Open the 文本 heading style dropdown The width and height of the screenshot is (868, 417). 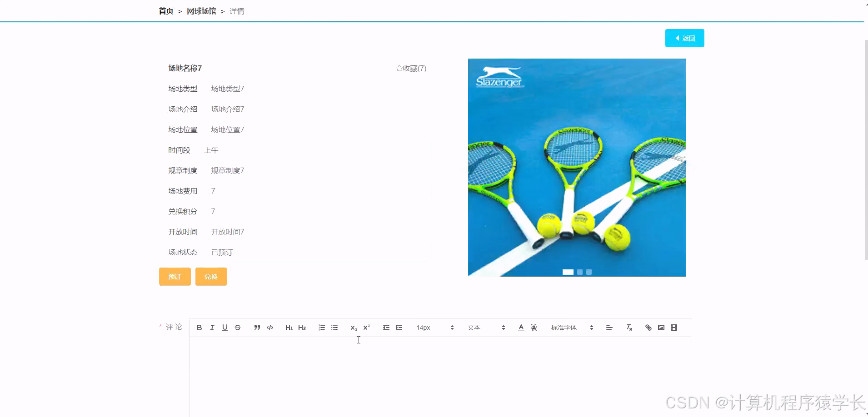[x=486, y=328]
